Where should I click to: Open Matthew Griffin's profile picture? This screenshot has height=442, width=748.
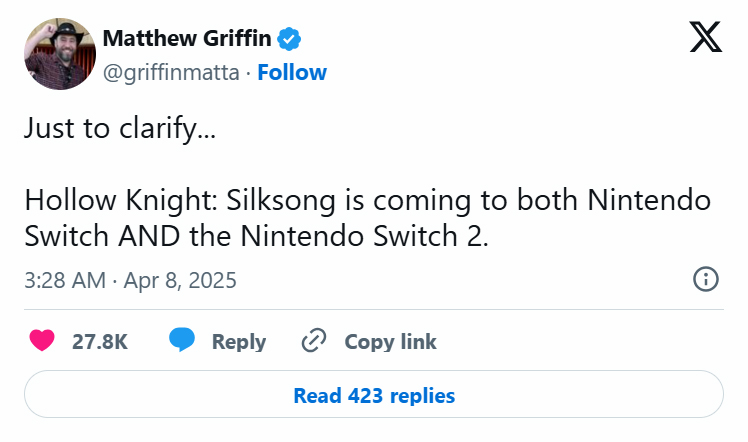click(57, 55)
